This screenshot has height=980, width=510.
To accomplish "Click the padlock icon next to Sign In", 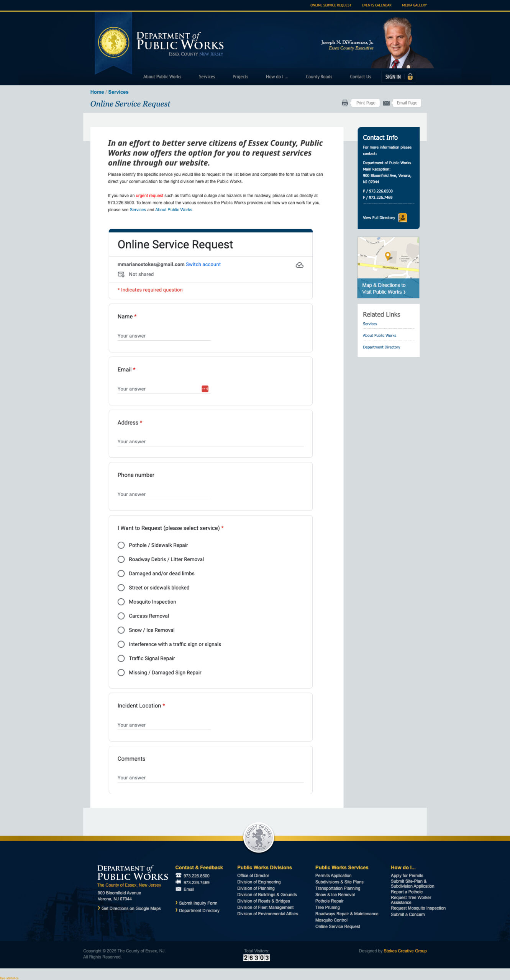I will 410,77.
